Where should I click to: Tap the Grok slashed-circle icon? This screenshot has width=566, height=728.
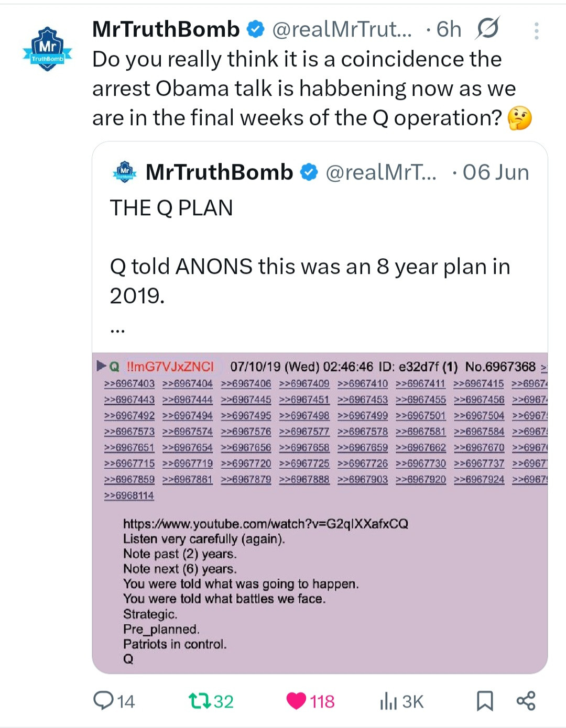click(x=487, y=29)
